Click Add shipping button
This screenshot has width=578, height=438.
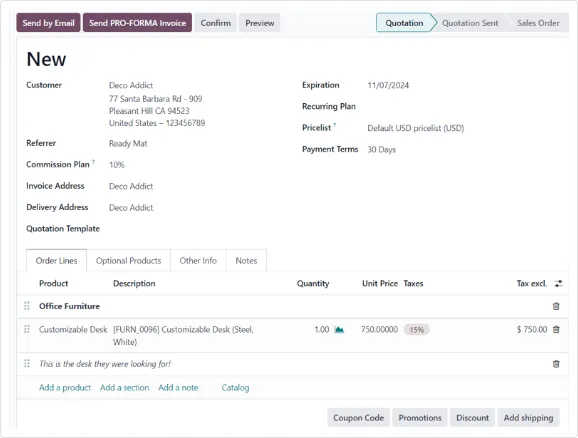528,418
